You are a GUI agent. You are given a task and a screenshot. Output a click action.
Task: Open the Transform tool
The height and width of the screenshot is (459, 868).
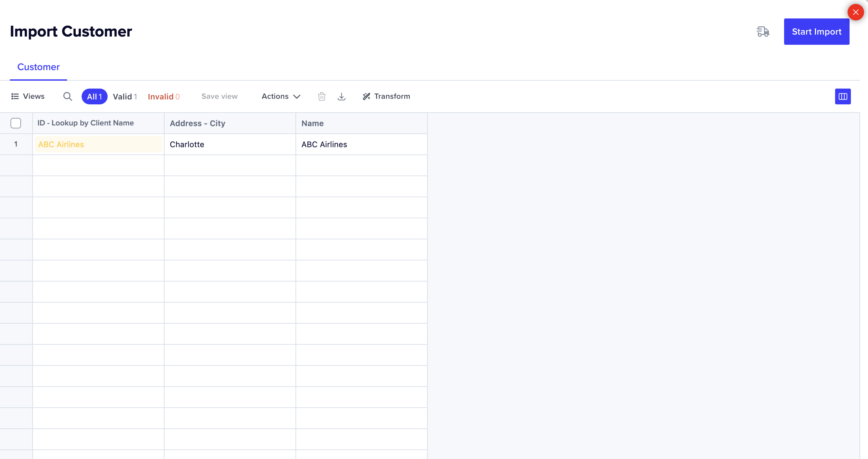386,96
